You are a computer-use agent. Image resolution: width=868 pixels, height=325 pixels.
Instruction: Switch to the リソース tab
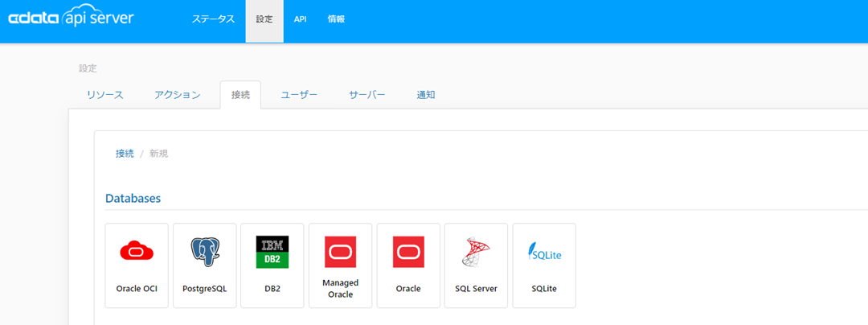(x=105, y=95)
